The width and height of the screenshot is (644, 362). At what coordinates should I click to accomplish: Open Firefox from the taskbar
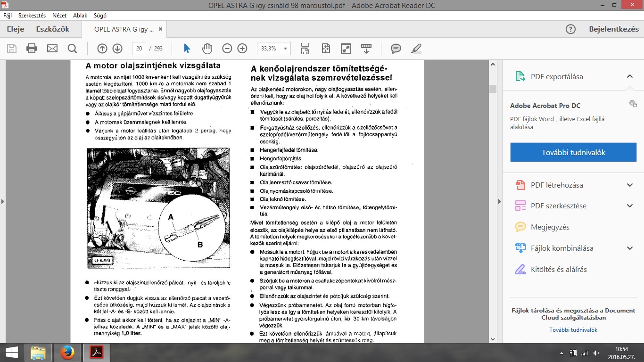67,353
